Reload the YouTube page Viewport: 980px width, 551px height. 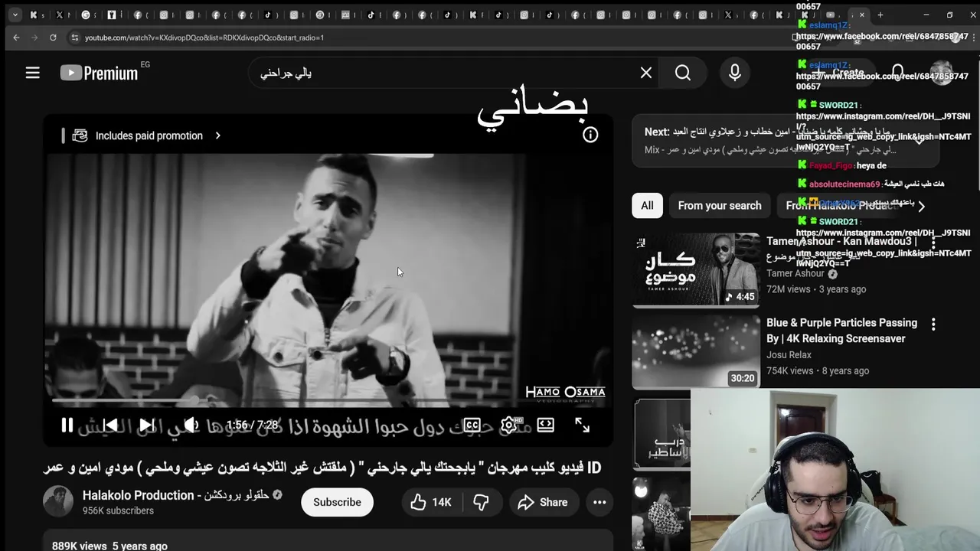[53, 37]
